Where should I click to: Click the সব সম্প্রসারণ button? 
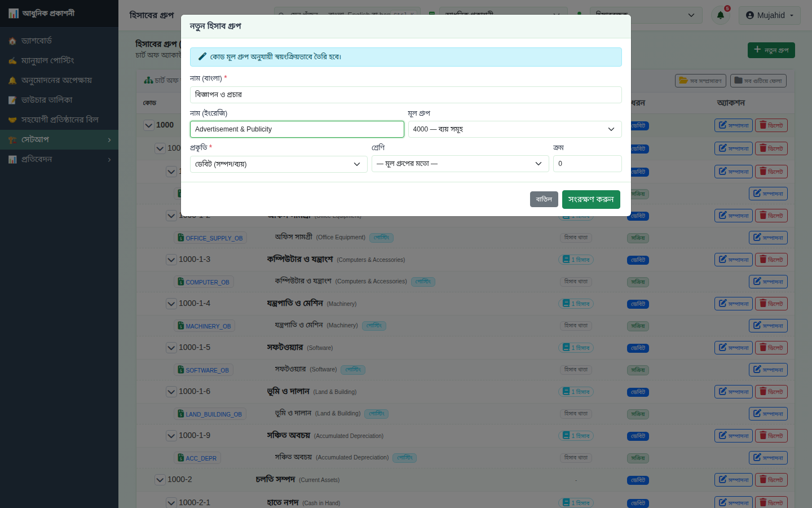(x=700, y=81)
